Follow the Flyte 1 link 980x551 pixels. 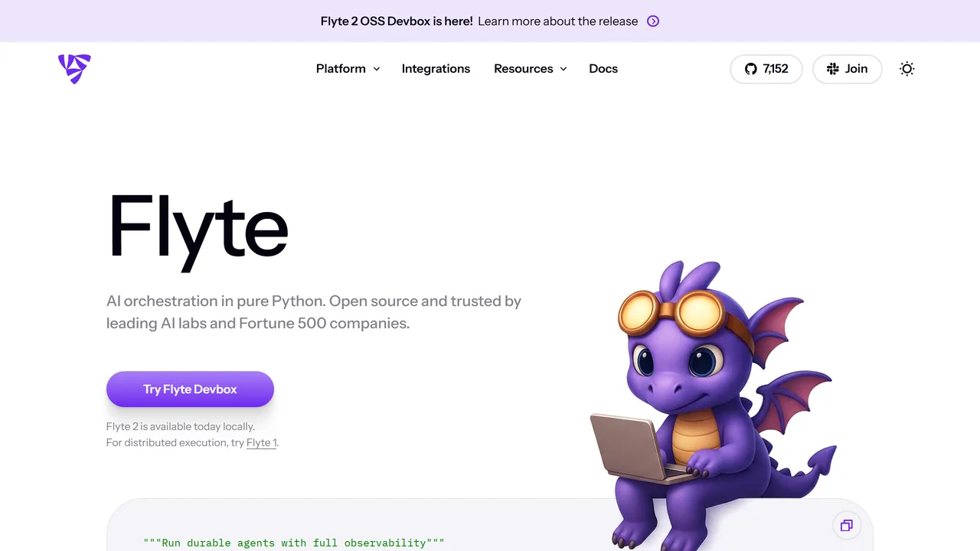point(261,442)
